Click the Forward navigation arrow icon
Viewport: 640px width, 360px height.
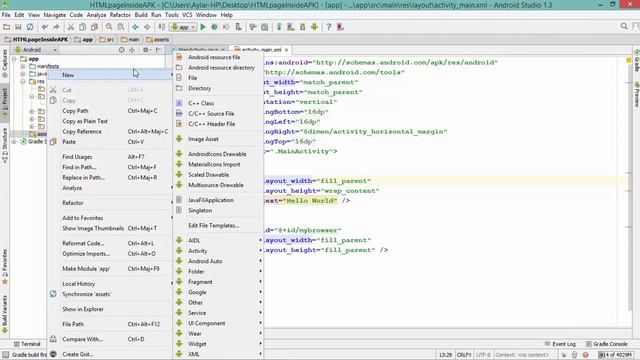(x=147, y=27)
